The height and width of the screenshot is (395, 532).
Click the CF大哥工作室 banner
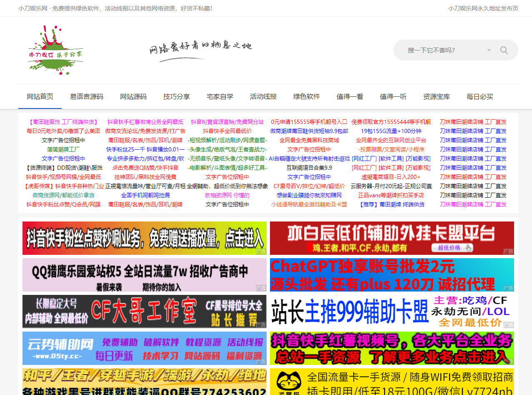click(x=144, y=312)
